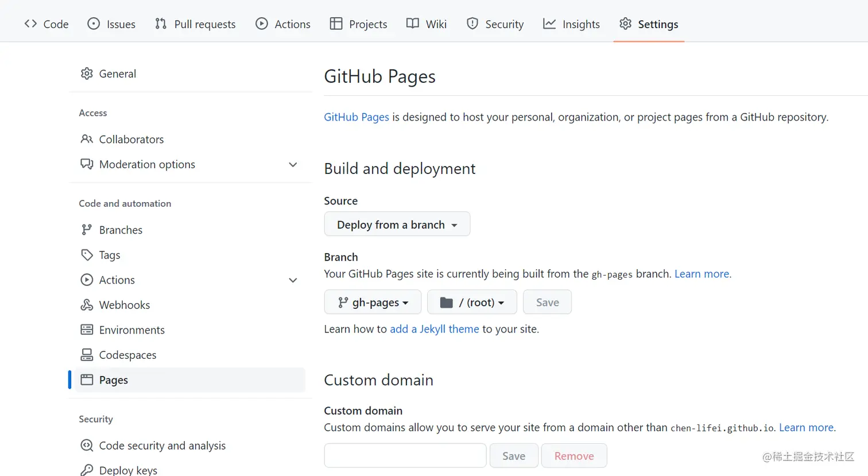Open the / (root) folder dropdown
Viewport: 868px width, 476px height.
point(472,302)
